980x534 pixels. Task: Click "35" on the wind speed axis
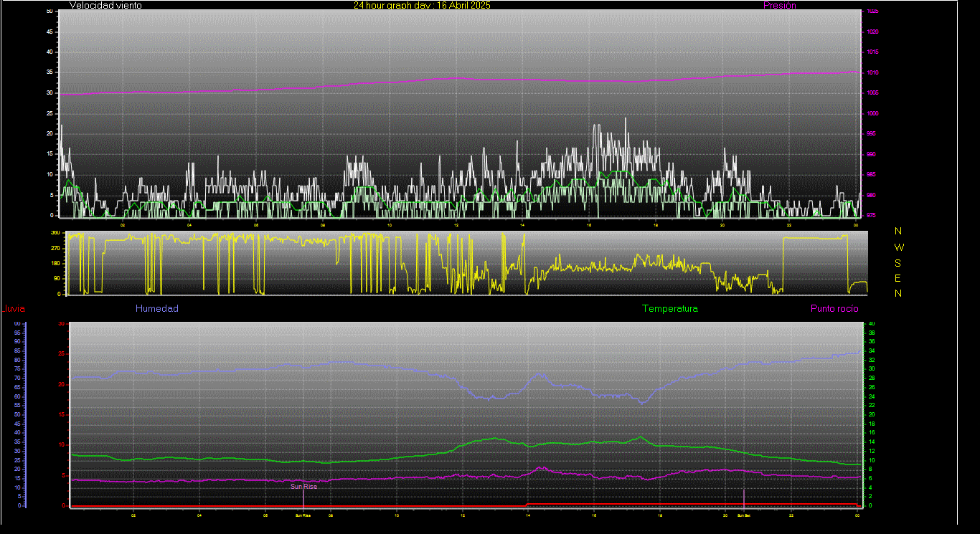(x=50, y=72)
